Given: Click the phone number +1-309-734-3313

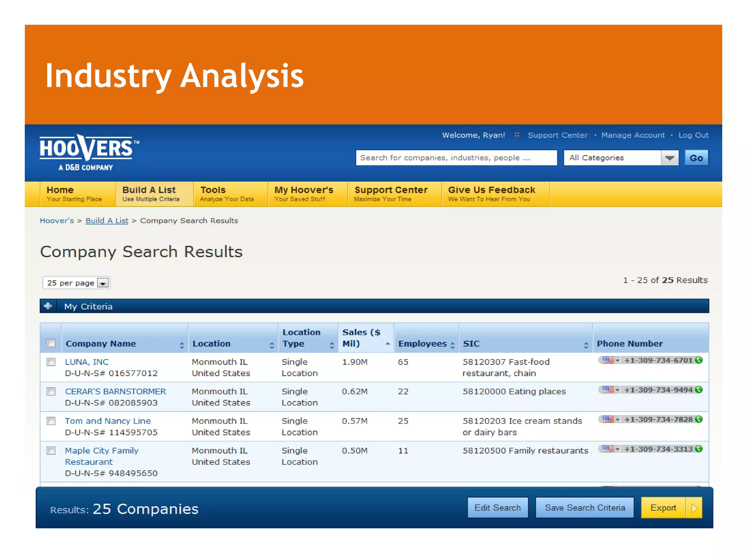Looking at the screenshot, I should click(x=658, y=449).
